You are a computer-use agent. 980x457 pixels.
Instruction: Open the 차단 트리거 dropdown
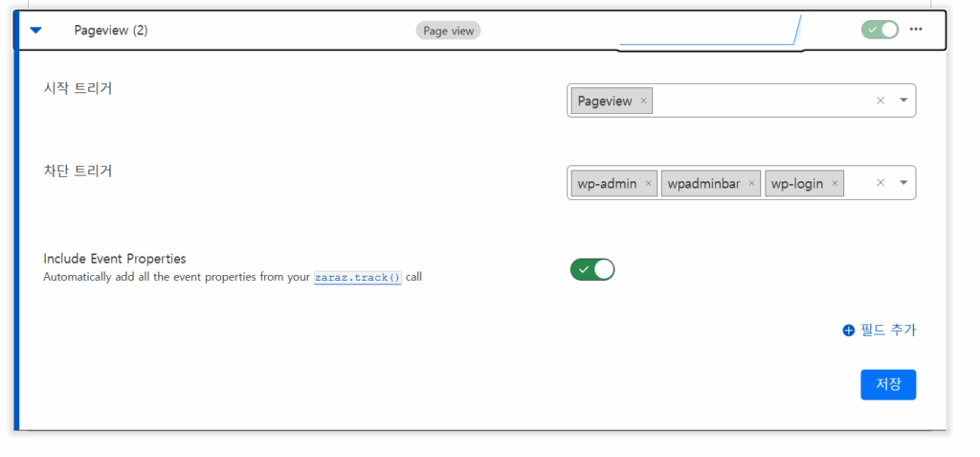coord(903,183)
